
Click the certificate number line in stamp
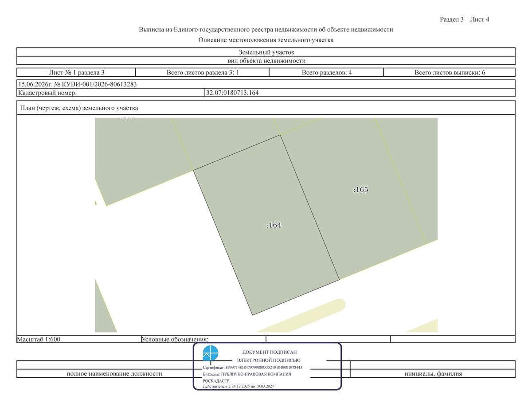tap(253, 368)
